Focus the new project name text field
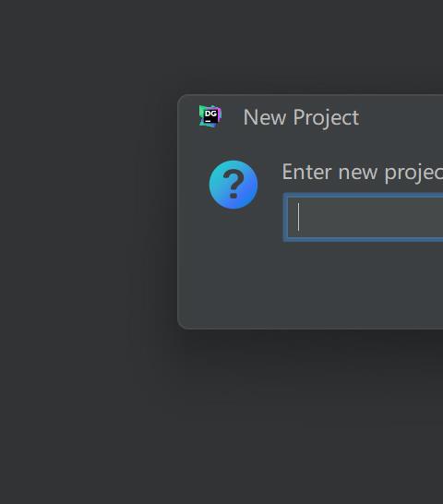The height and width of the screenshot is (504, 443). coord(364,217)
